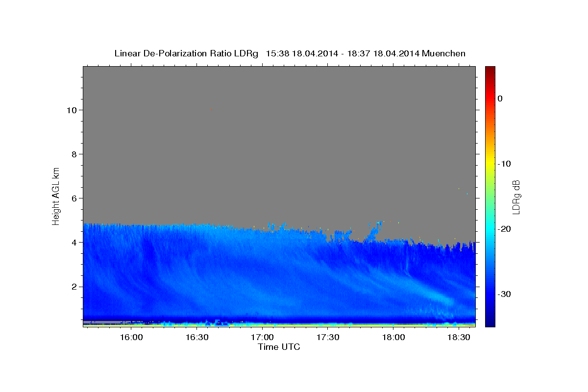
Task: Click the "LDRg dB" colorbar label
Action: 515,197
